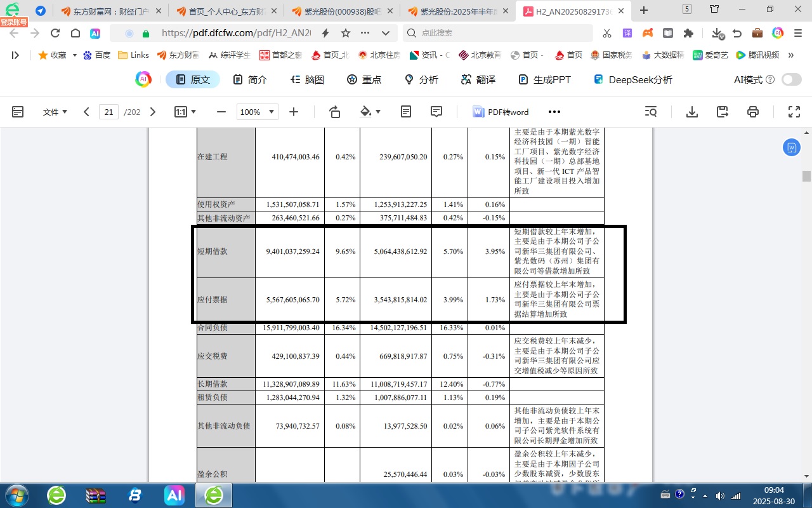Click the vertical scrollbar thumb
812x508 pixels.
(806, 176)
